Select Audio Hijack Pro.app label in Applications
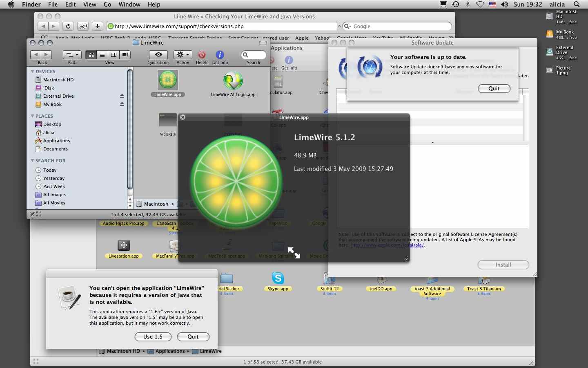The image size is (588, 368). pyautogui.click(x=123, y=223)
